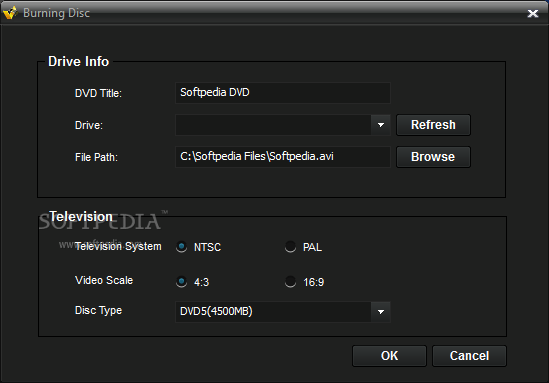Viewport: 549px width, 383px height.
Task: Click the Disc Type label
Action: 98,311
